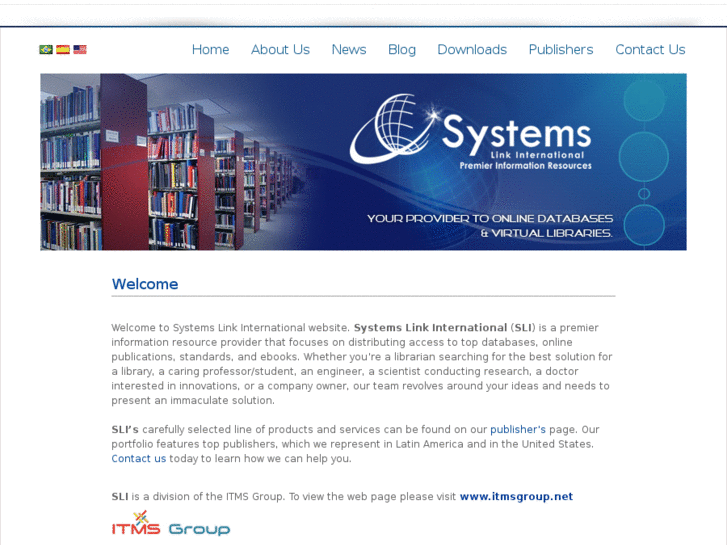This screenshot has height=545, width=727.
Task: Open the Contact Us page
Action: pos(650,50)
